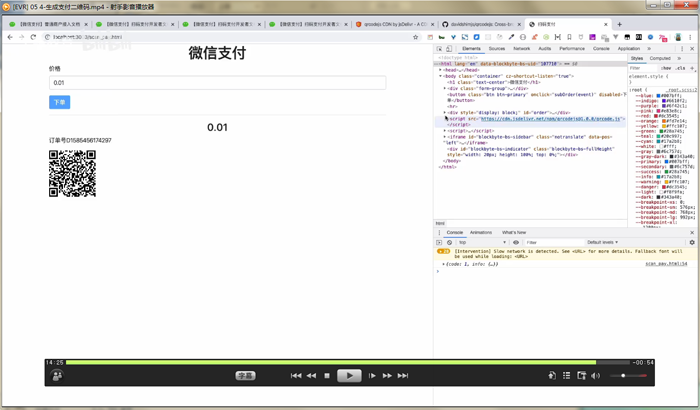The image size is (700, 410).
Task: Close the 扫码支付 active browser tab
Action: click(606, 24)
